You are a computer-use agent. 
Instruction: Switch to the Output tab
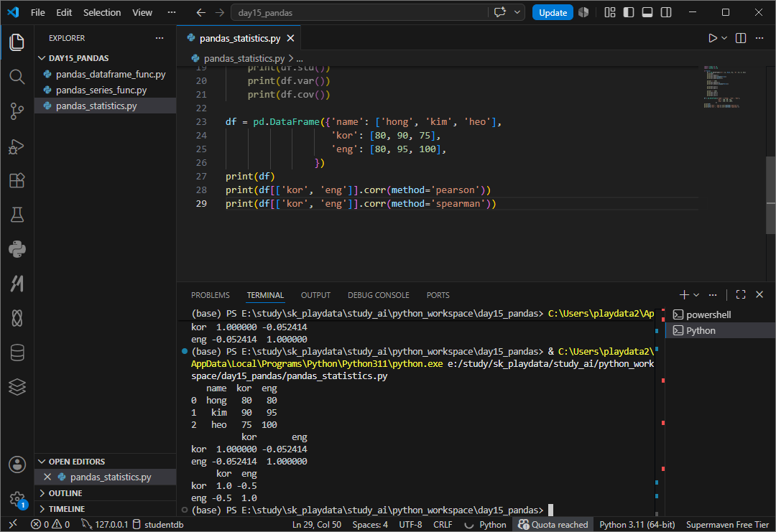315,295
